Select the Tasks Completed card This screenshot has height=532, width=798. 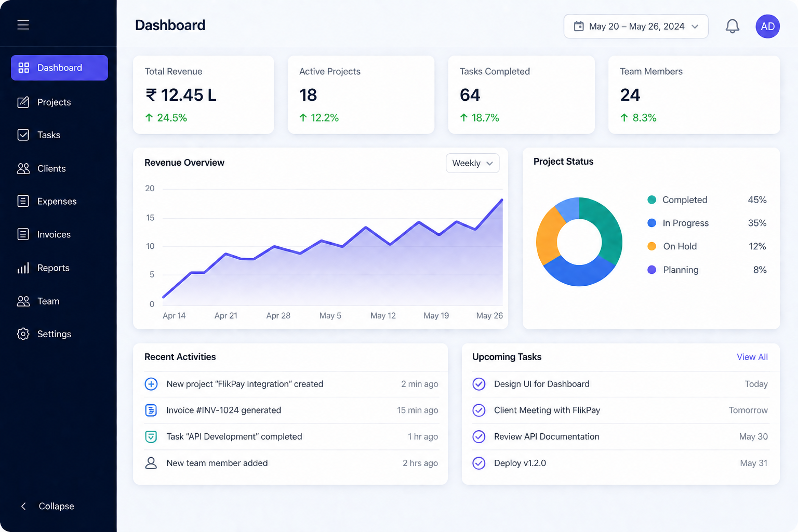tap(522, 95)
